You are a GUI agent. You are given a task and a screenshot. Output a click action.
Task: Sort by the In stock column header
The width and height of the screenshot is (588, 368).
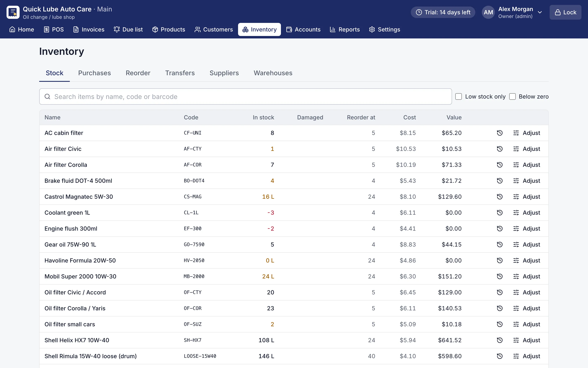263,117
